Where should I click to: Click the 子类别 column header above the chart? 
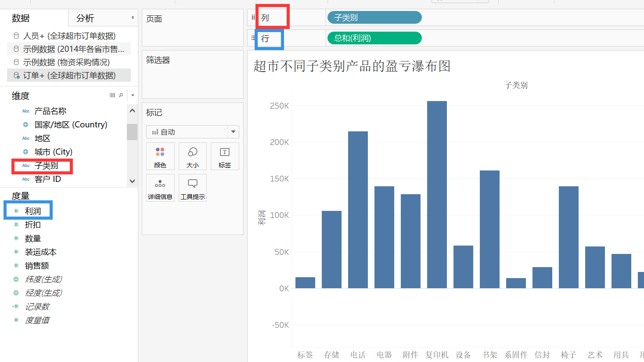[516, 85]
